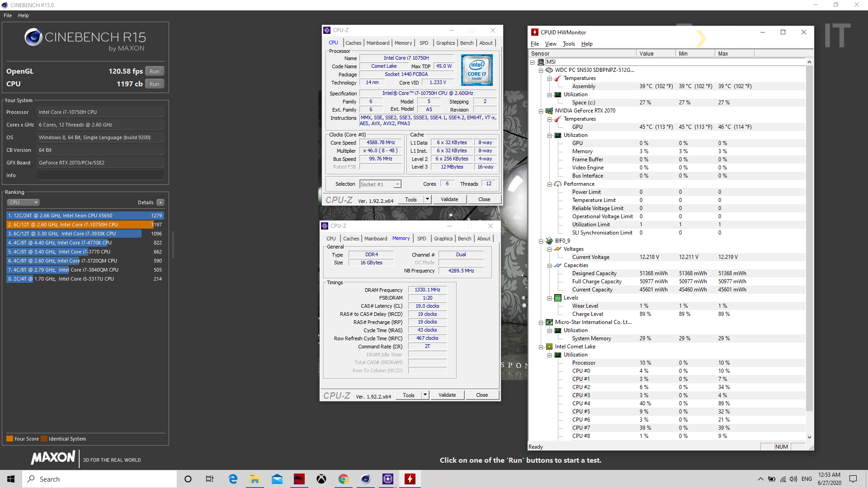Open the Bench tab in top CPU-Z window
The image size is (868, 488).
coord(467,43)
